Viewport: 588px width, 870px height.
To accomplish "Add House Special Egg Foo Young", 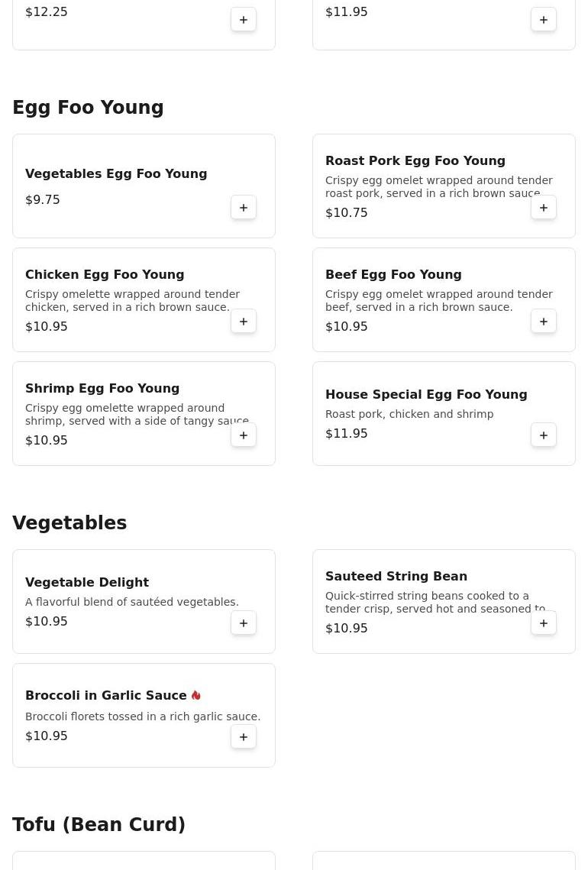I will [544, 435].
